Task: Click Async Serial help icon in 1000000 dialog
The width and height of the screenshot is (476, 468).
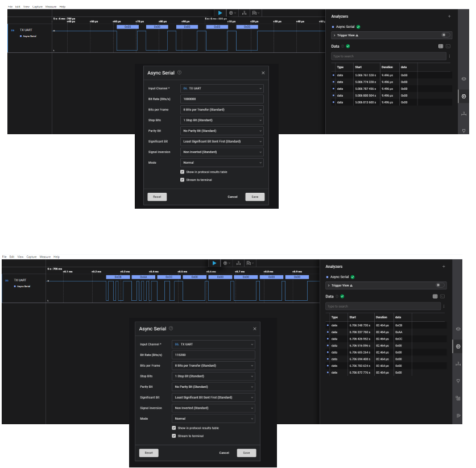Action: pos(179,73)
